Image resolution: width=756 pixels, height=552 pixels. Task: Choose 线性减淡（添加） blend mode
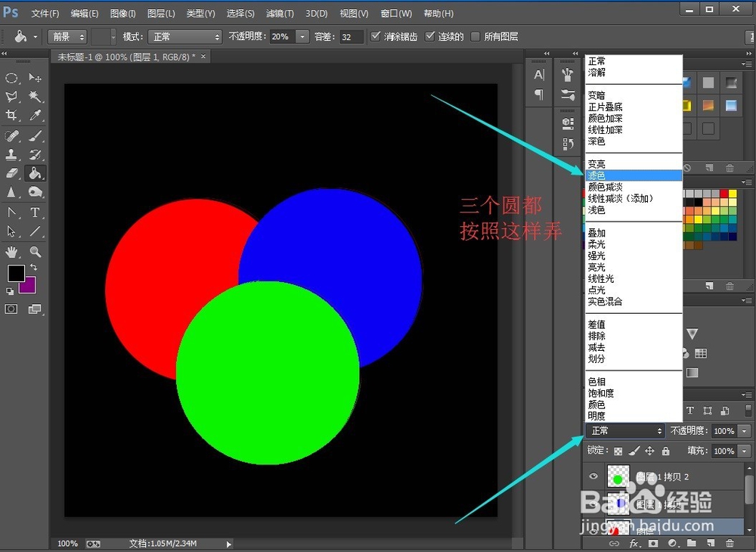click(634, 199)
